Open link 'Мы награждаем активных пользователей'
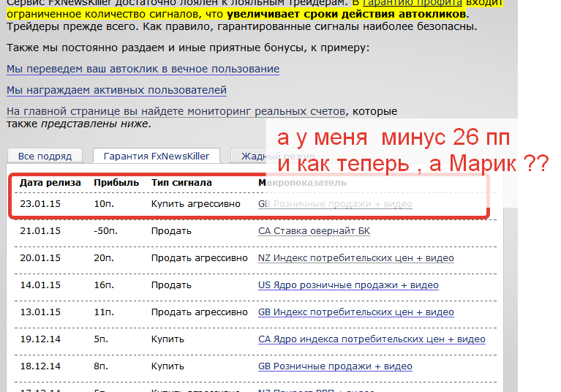Screen dimensions: 561x392 [x=116, y=90]
